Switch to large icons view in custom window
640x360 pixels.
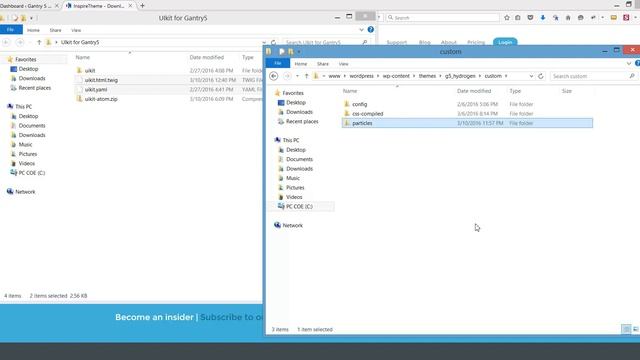pyautogui.click(x=636, y=329)
